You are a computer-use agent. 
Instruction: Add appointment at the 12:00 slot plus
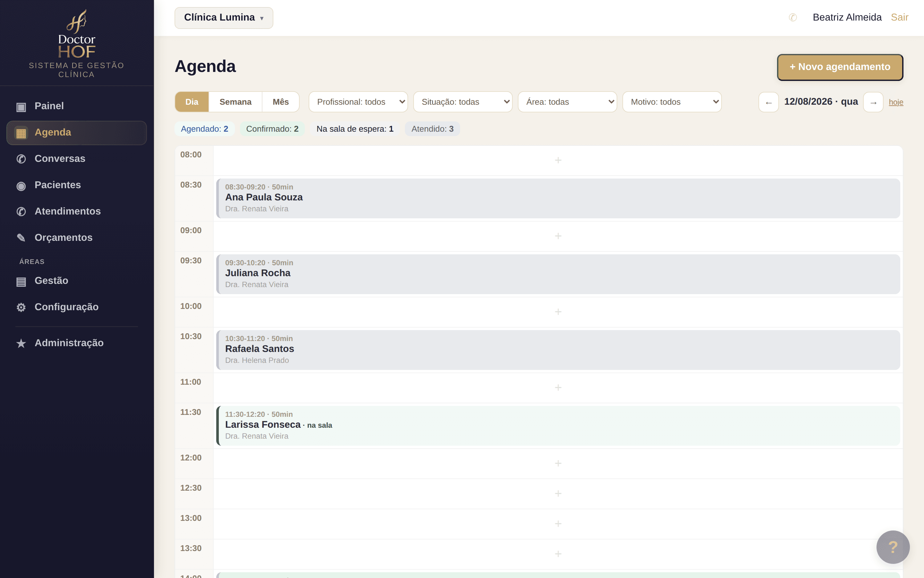[x=558, y=463]
